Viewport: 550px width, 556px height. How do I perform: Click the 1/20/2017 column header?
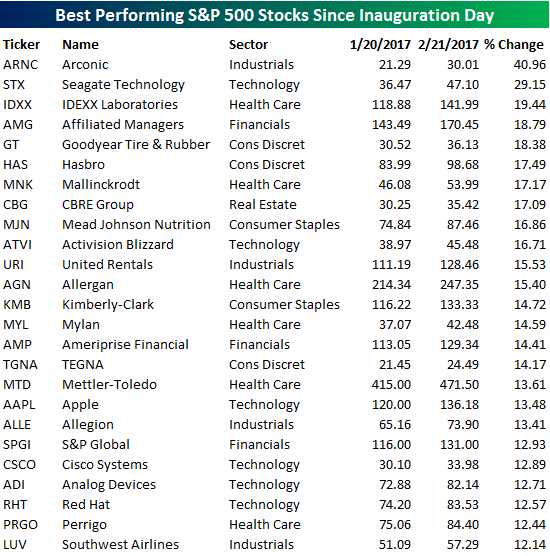click(x=380, y=45)
